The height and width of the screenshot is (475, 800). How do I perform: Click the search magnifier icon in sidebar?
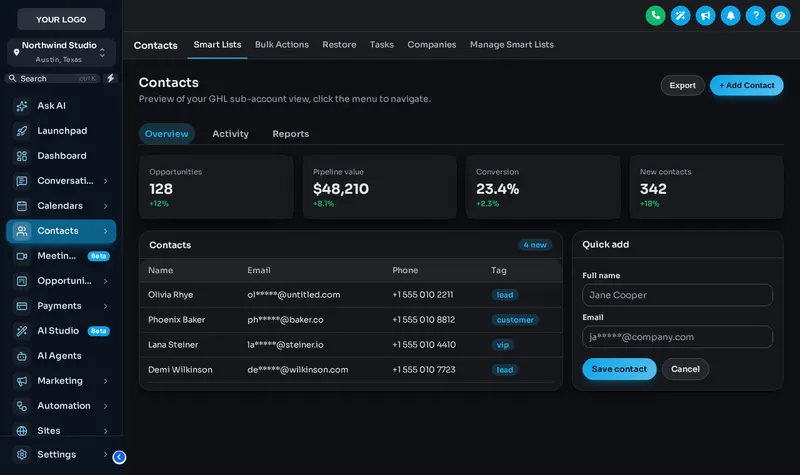coord(12,78)
